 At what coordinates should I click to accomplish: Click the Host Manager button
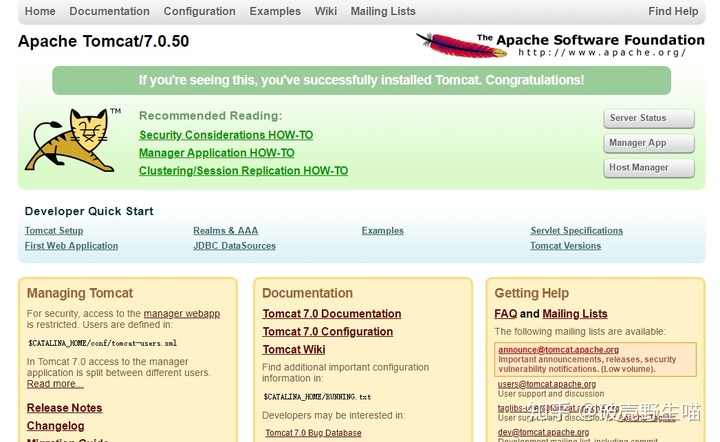click(649, 168)
